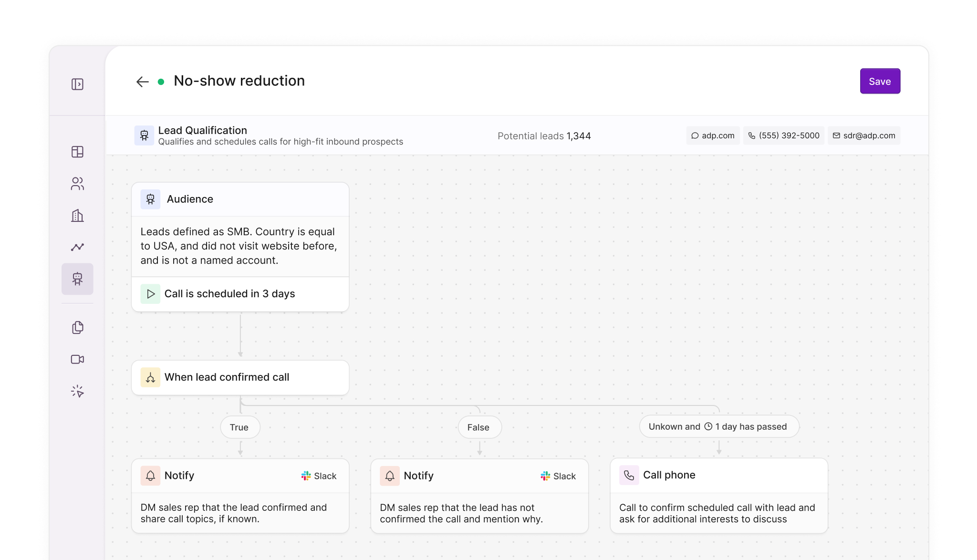Viewport: 977px width, 560px height.
Task: Open the analytics line chart icon
Action: [77, 247]
